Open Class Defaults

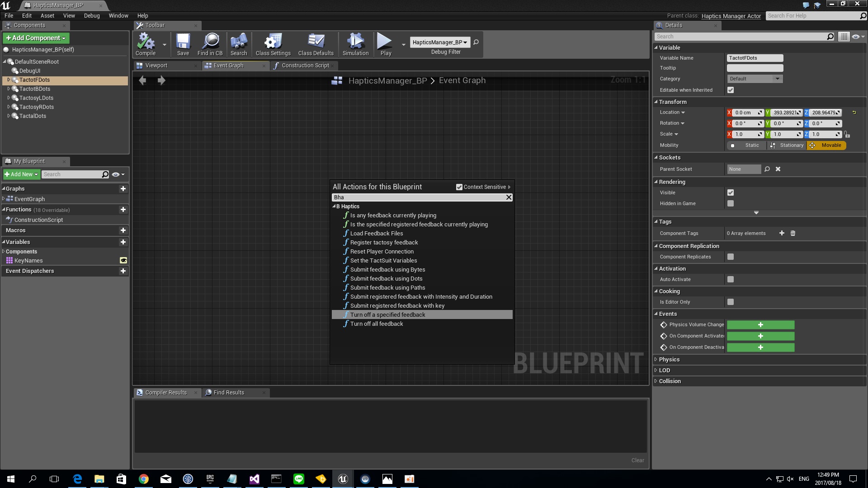(x=316, y=43)
